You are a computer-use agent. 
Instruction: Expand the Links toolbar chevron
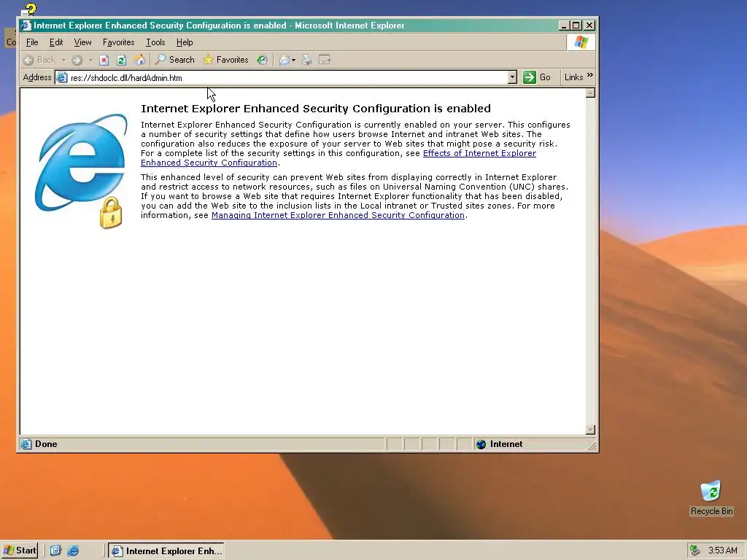click(590, 75)
